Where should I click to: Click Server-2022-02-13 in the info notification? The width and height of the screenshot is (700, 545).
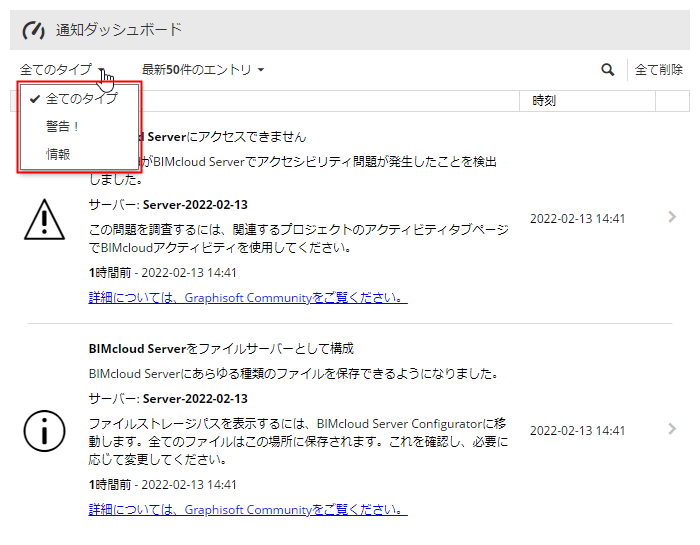(x=195, y=399)
